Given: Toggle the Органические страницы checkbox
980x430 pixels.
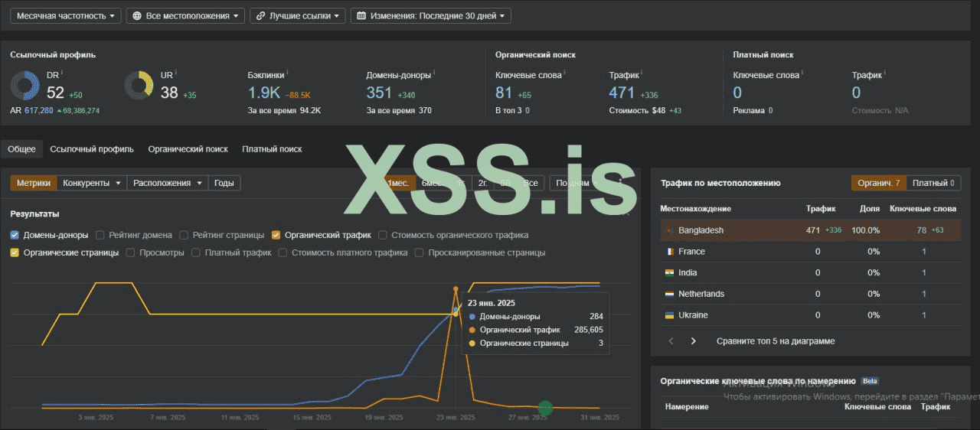Looking at the screenshot, I should click(15, 252).
